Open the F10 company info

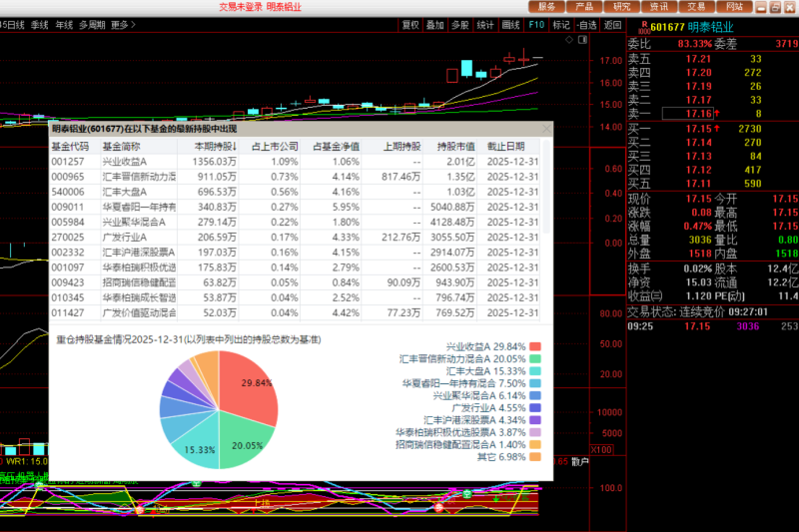click(x=536, y=25)
